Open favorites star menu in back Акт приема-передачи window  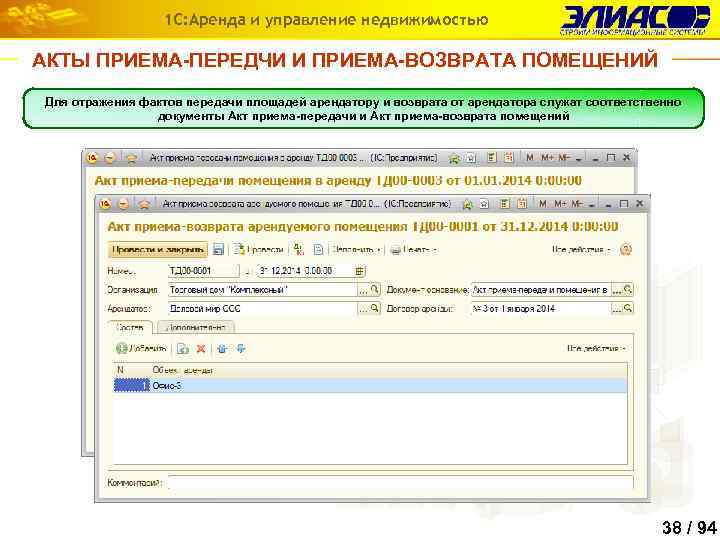(131, 158)
